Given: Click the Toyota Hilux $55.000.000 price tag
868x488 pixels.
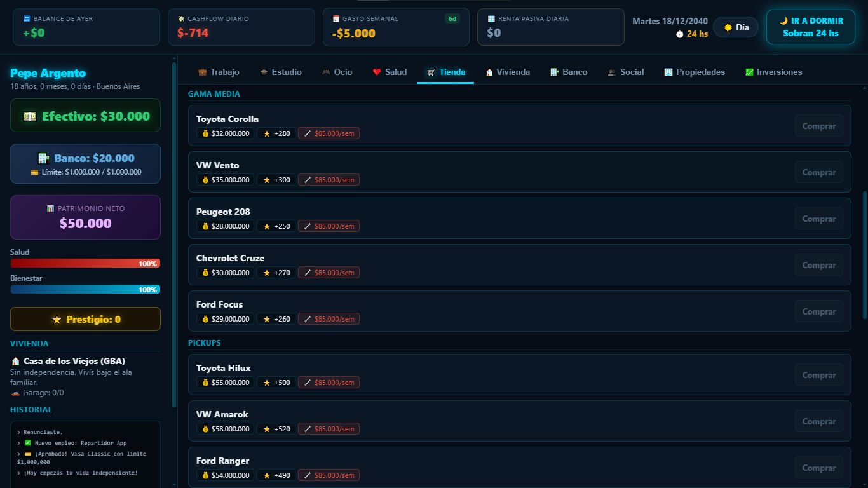Looking at the screenshot, I should coord(226,383).
